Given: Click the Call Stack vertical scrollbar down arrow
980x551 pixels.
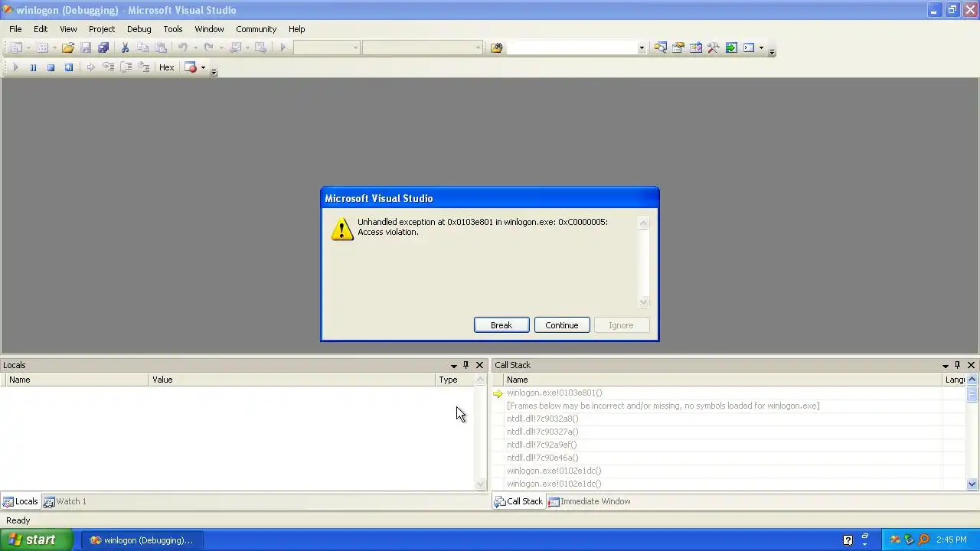Looking at the screenshot, I should [x=972, y=484].
